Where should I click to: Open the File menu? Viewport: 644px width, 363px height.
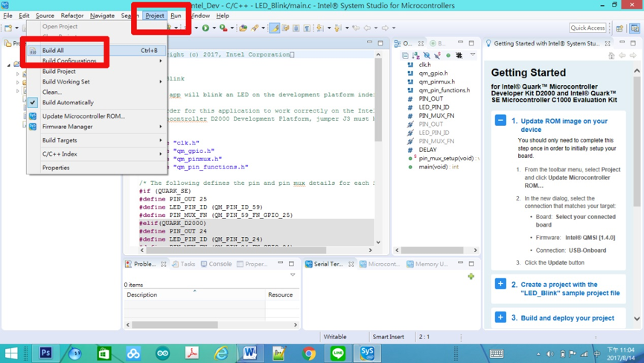click(7, 16)
